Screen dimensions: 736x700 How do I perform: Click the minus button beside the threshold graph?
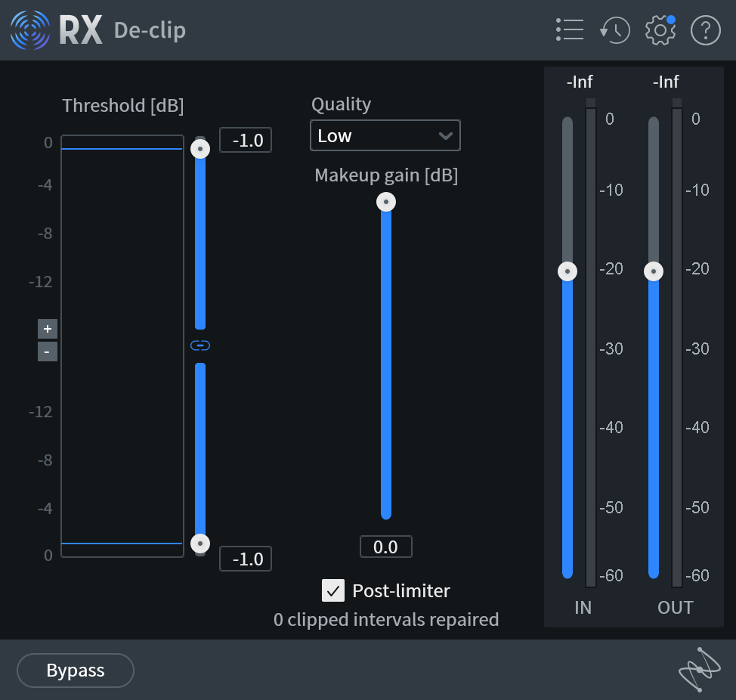coord(47,352)
